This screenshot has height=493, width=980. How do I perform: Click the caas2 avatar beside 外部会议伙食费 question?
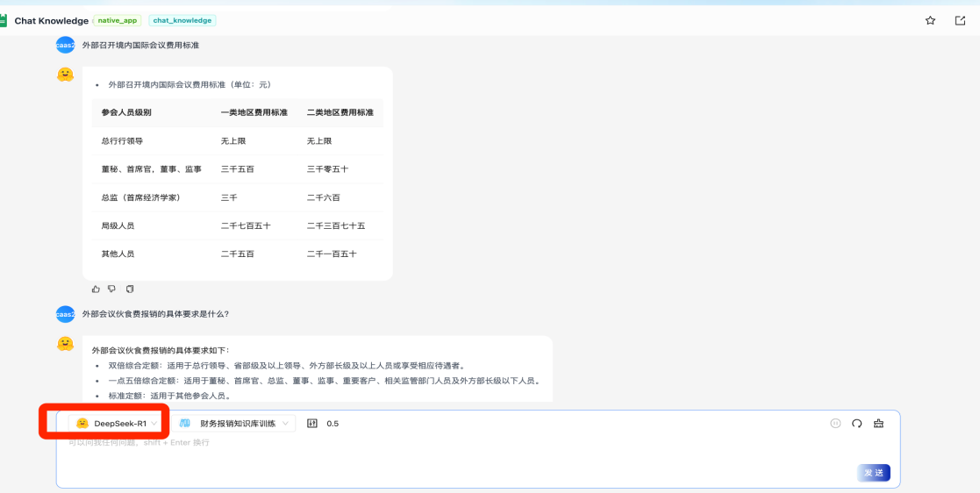pyautogui.click(x=65, y=314)
